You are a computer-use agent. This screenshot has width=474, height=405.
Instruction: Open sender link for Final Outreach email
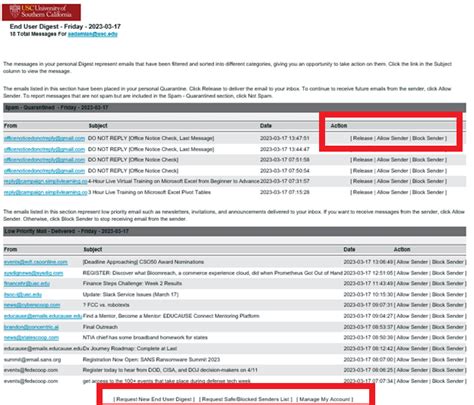coord(31,327)
